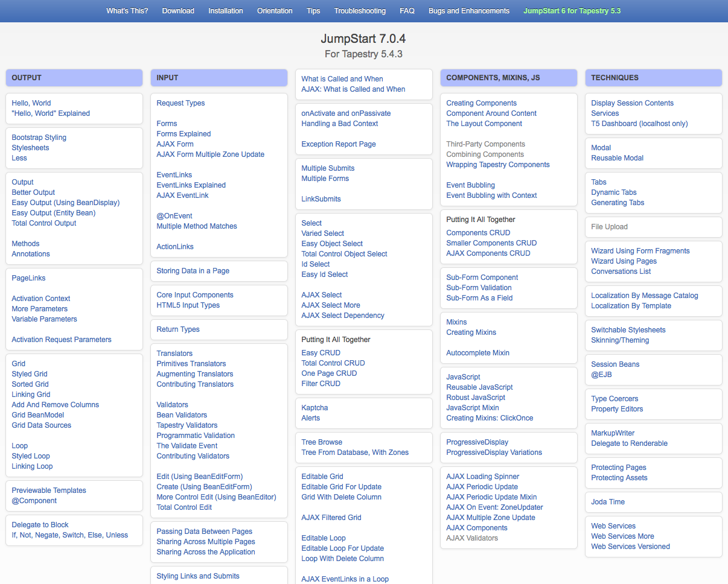Open the Linking Loop example
This screenshot has width=728, height=584.
[32, 466]
